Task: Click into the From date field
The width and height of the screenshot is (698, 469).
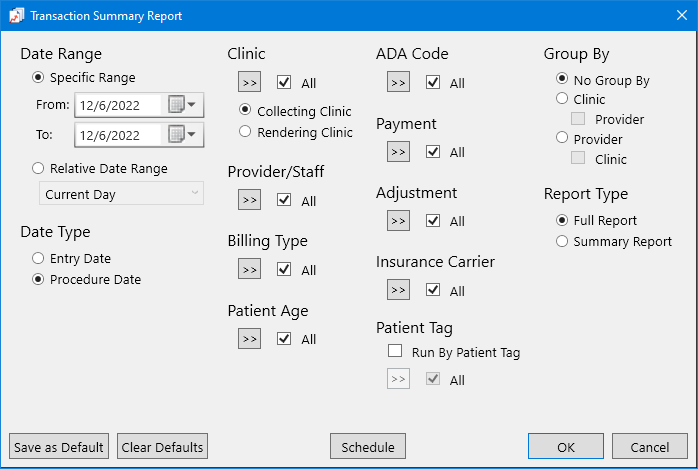Action: 117,105
